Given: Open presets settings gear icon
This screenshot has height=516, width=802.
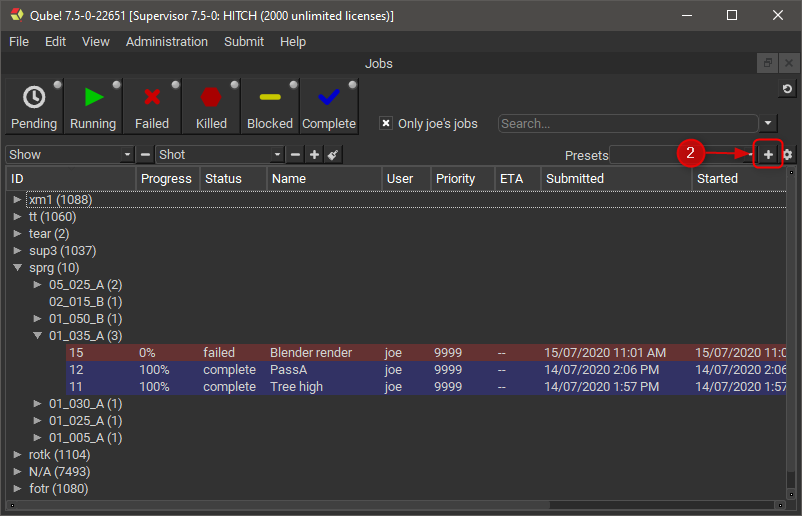Looking at the screenshot, I should (x=788, y=155).
